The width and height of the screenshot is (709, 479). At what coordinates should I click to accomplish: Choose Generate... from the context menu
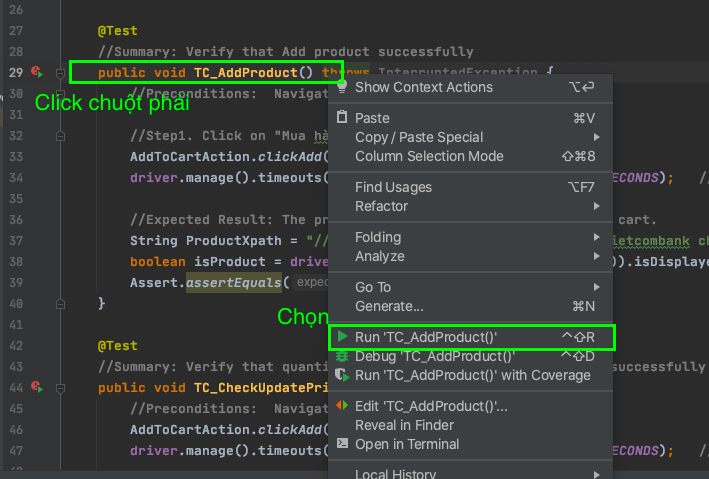coord(470,306)
